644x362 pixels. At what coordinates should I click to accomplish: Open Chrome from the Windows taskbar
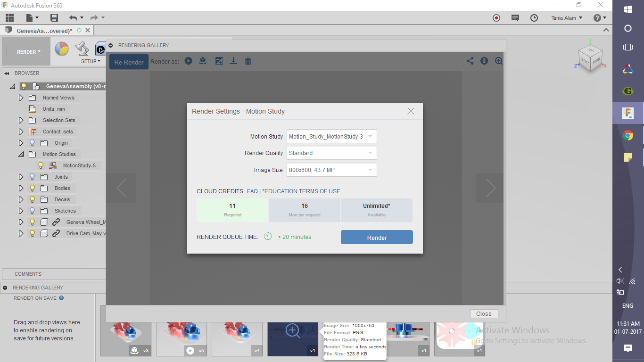click(628, 136)
